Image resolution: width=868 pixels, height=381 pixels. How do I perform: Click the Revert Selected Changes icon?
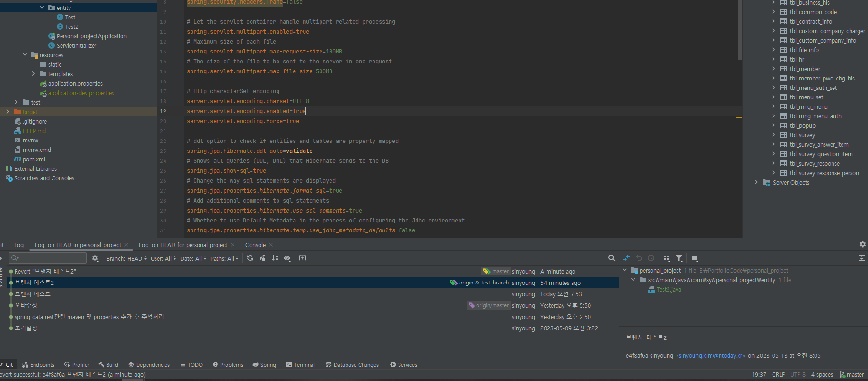click(x=639, y=258)
